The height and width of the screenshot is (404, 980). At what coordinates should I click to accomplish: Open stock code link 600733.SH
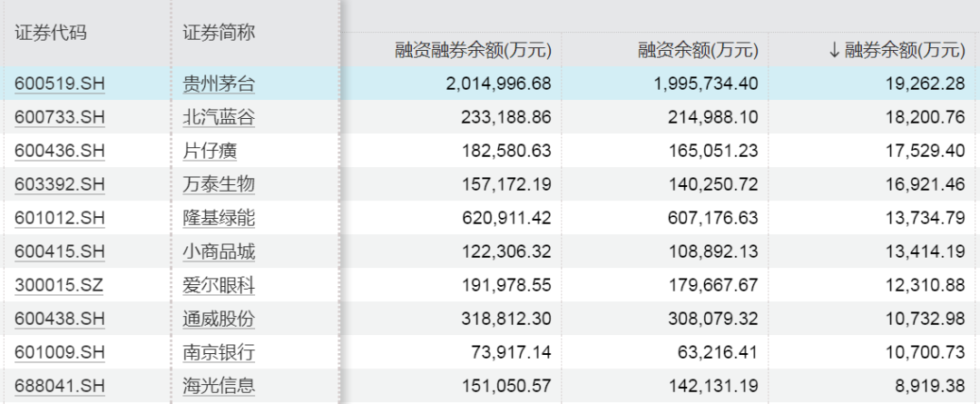click(60, 118)
